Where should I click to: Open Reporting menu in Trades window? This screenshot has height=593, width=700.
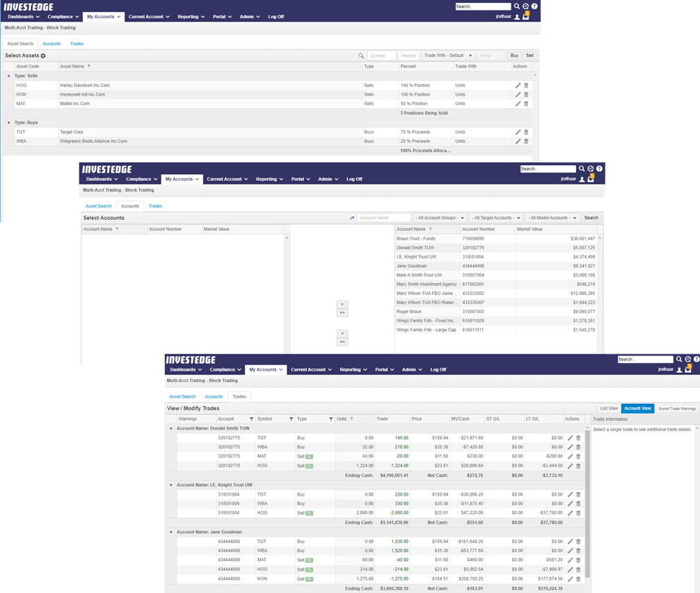(x=353, y=370)
